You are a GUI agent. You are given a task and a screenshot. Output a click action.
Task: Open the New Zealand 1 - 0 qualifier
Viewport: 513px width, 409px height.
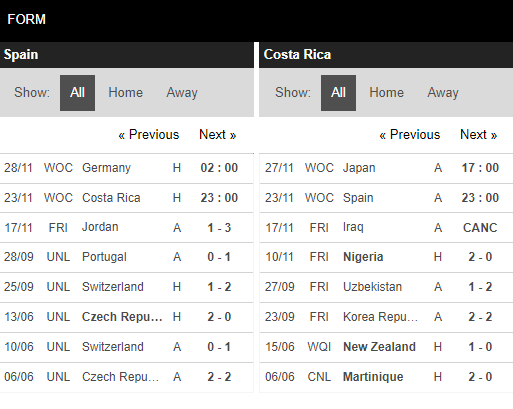coord(386,347)
